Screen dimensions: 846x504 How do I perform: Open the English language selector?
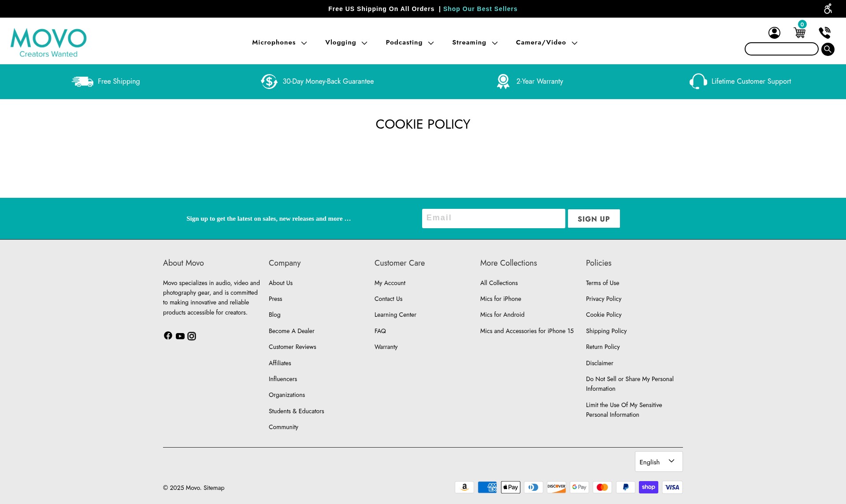[659, 462]
